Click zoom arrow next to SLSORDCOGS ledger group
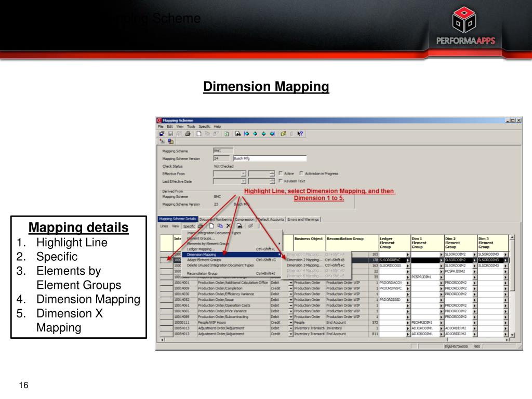 tap(408, 265)
